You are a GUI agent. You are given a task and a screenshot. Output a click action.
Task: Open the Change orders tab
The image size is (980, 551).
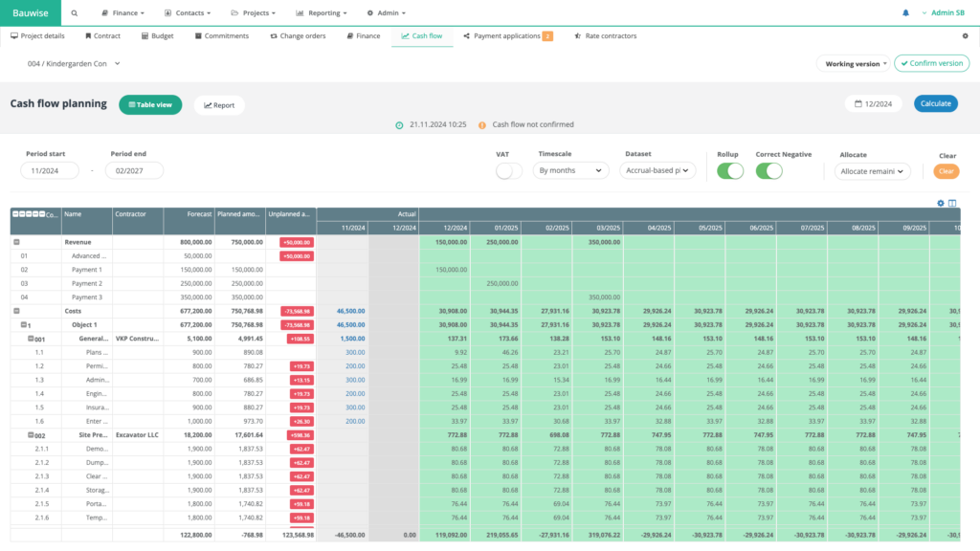pos(299,36)
